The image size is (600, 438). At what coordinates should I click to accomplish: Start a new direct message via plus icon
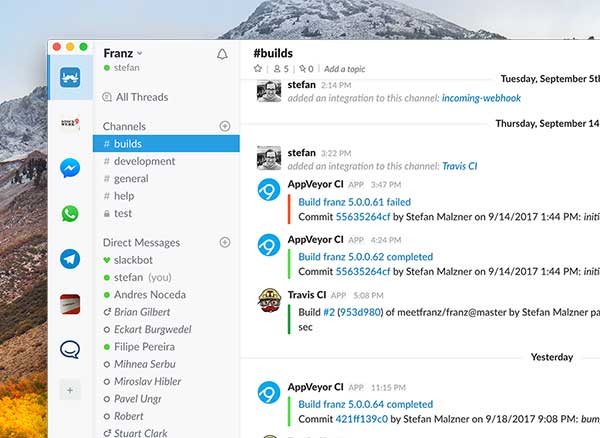coord(225,242)
